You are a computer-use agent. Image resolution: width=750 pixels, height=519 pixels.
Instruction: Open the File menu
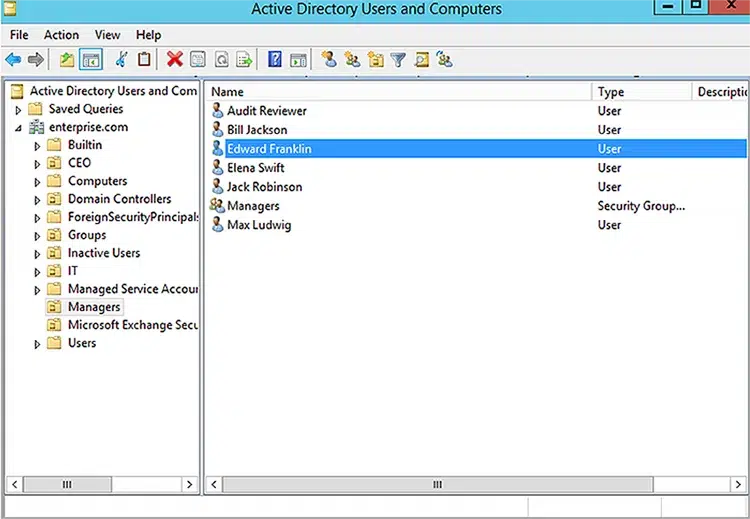click(x=19, y=35)
